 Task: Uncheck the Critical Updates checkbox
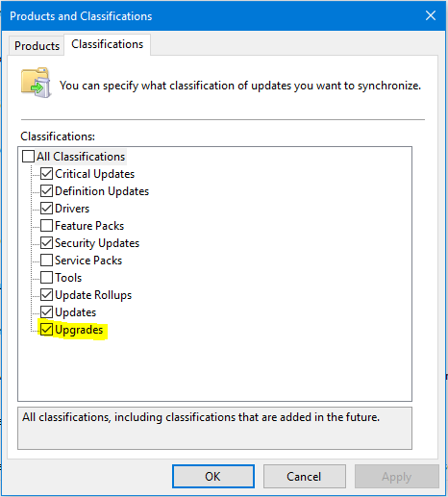tap(47, 174)
